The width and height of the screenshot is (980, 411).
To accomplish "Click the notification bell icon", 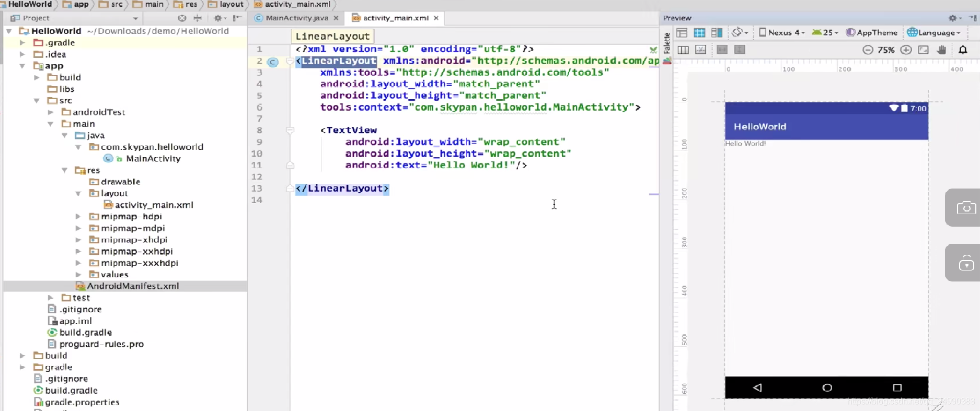I will click(963, 50).
